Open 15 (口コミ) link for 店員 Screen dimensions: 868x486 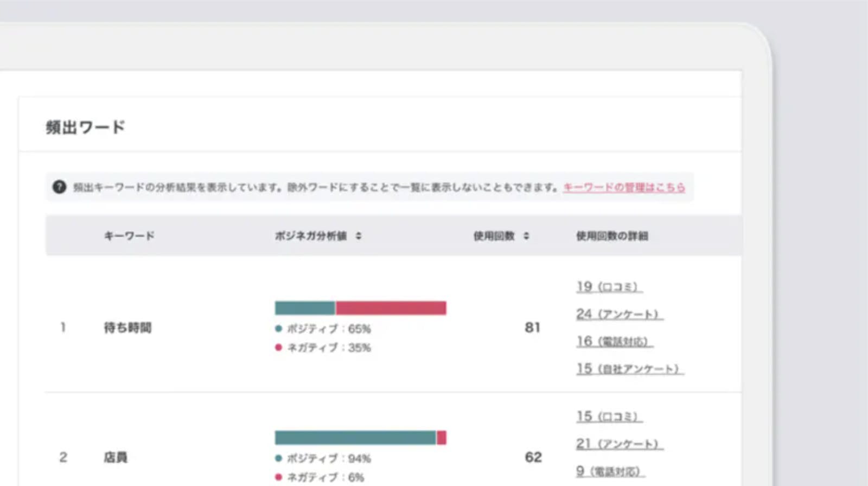(609, 416)
